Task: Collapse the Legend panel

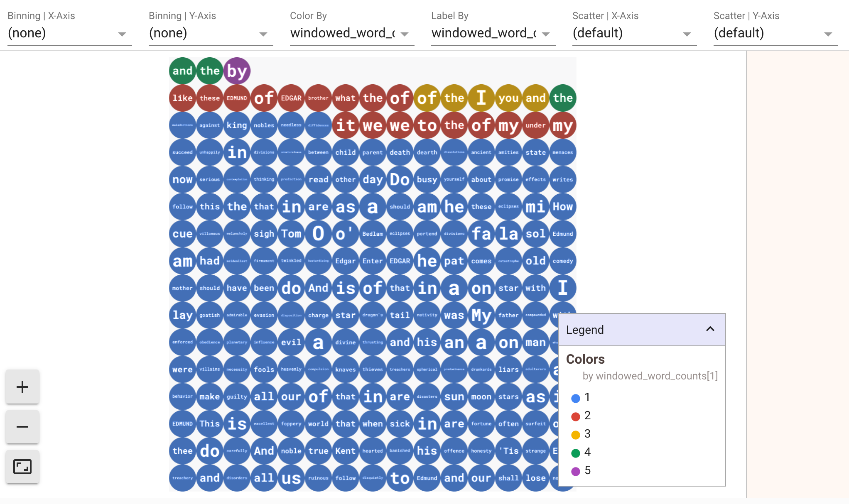Action: tap(710, 329)
